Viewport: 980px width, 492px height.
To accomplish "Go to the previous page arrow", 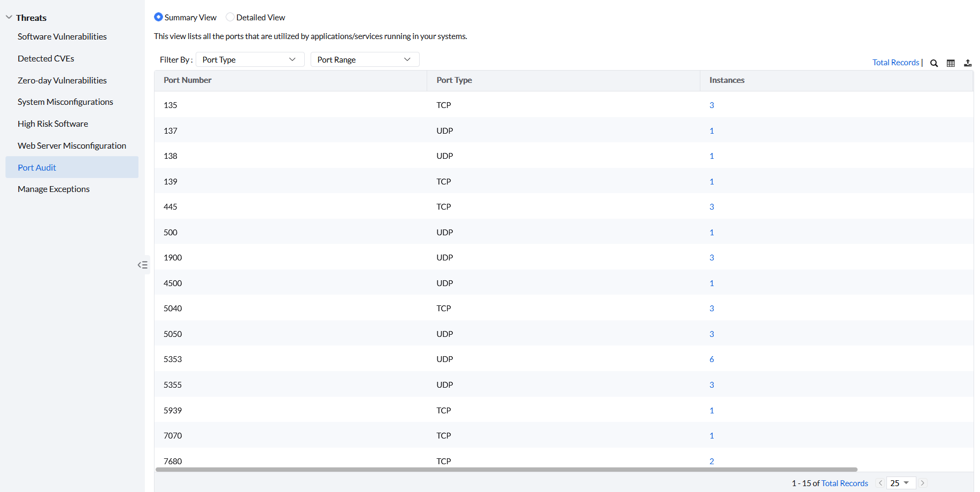I will tap(880, 483).
